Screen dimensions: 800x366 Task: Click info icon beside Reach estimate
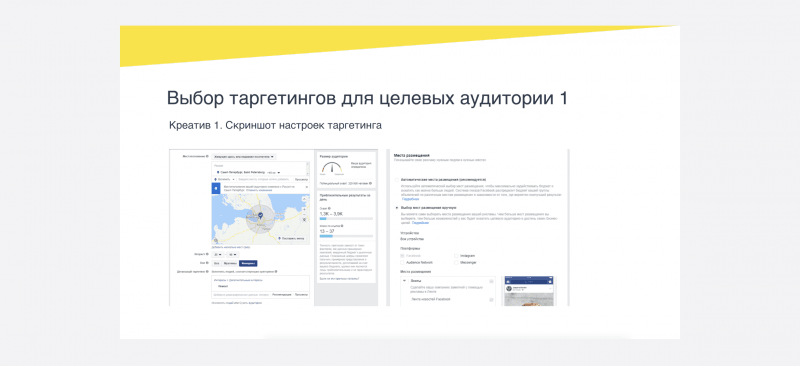tap(329, 208)
